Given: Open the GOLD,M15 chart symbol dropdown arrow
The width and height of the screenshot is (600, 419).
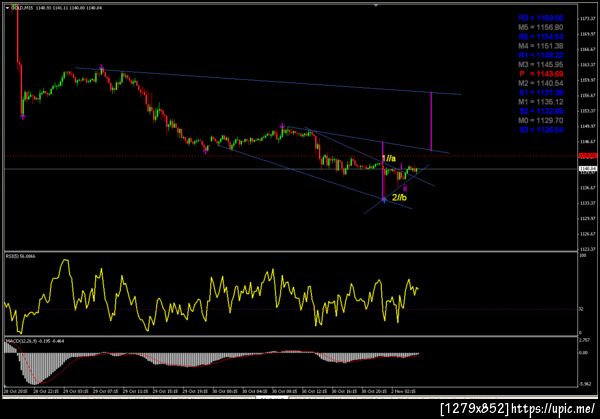Looking at the screenshot, I should pos(7,8).
